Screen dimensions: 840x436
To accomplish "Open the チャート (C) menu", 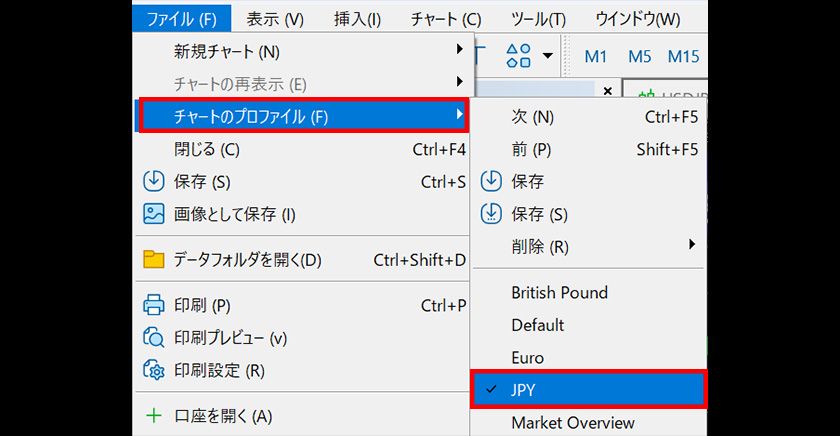I will (x=445, y=18).
